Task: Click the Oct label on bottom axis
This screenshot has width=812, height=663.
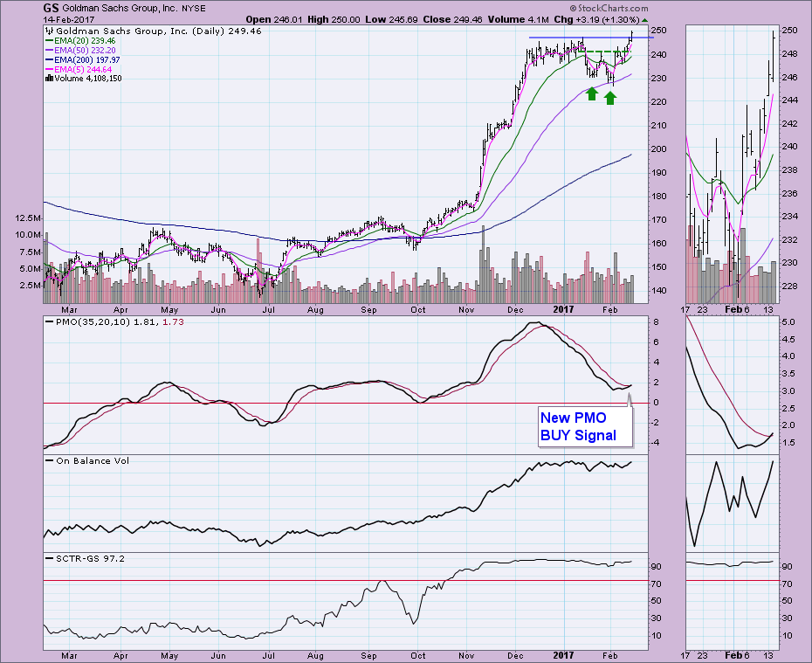Action: [418, 656]
